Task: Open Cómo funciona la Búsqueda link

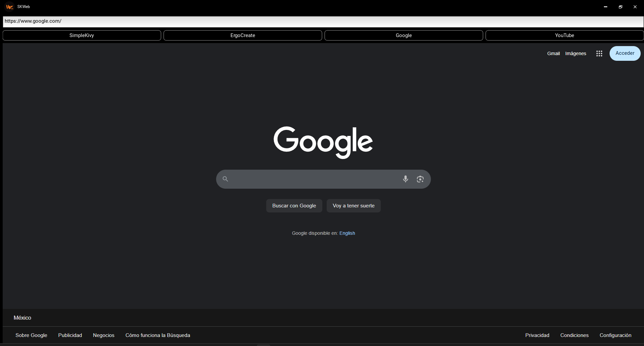Action: tap(158, 335)
